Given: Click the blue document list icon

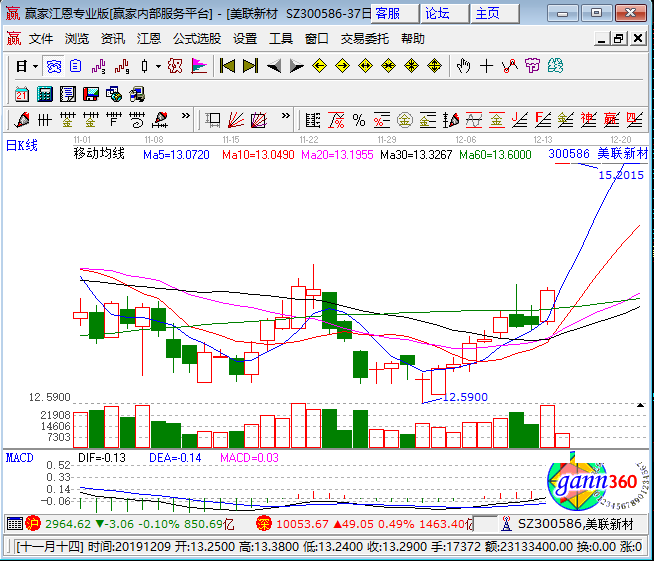Looking at the screenshot, I should pyautogui.click(x=75, y=66).
